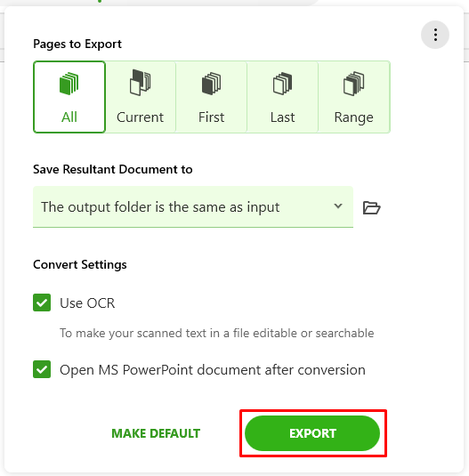
Task: Click the green EXPORT button
Action: coord(312,433)
